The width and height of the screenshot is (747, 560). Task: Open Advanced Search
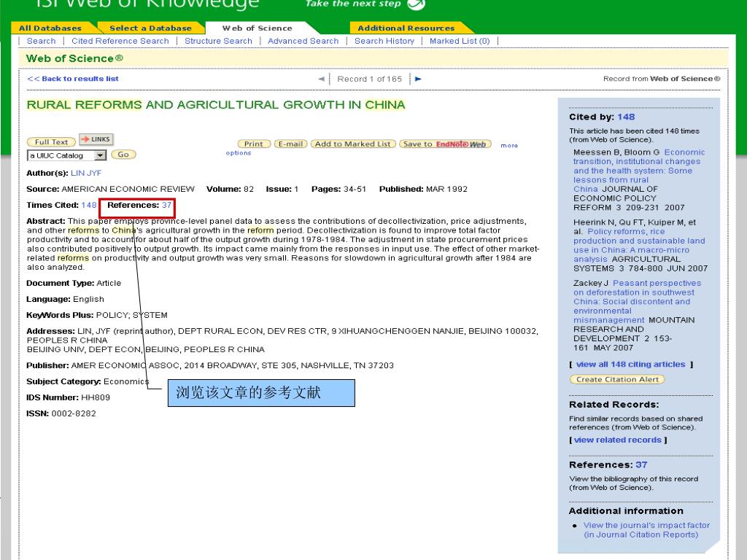click(303, 41)
